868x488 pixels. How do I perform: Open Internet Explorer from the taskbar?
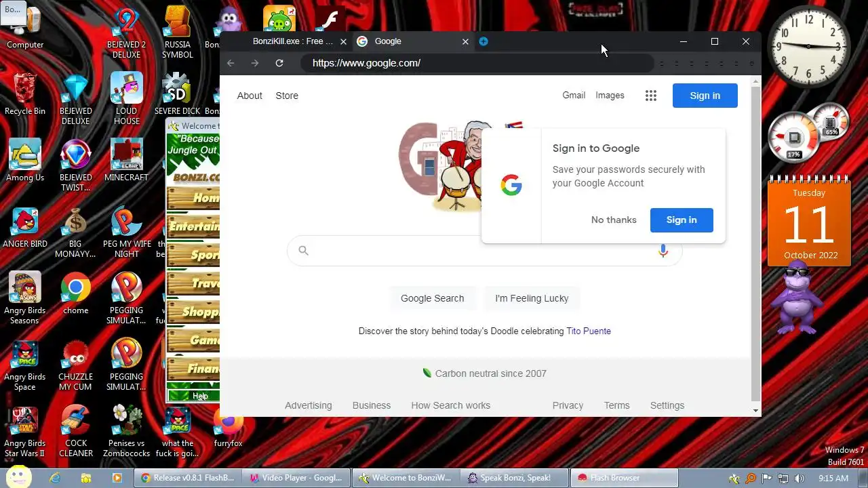point(55,478)
